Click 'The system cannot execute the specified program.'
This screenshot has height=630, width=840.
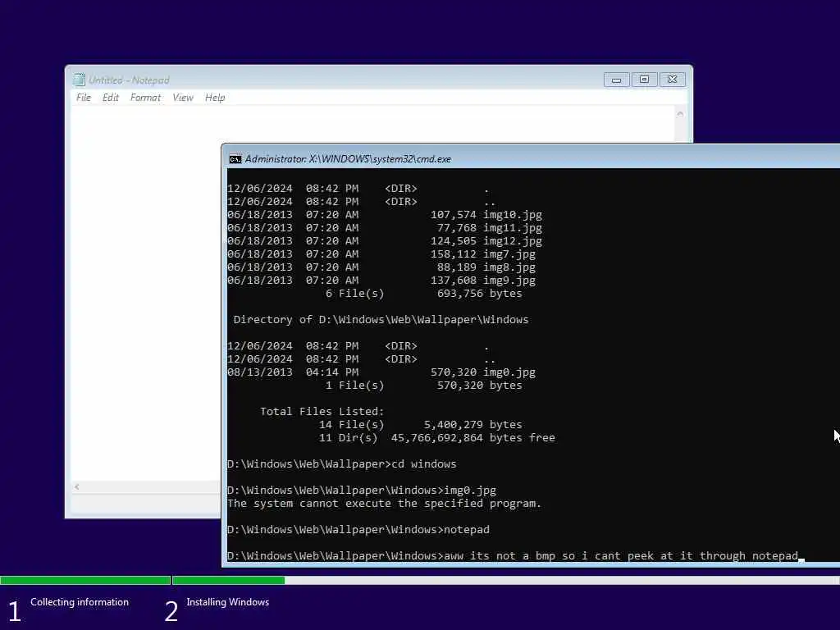(384, 504)
